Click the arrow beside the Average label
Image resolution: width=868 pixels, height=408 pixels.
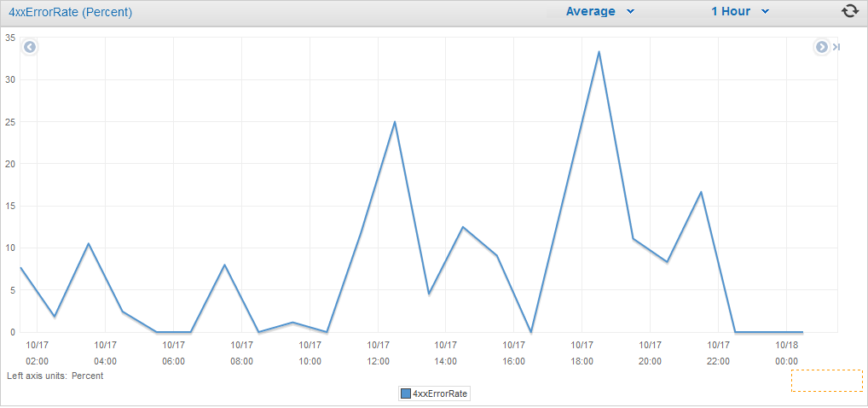click(x=630, y=12)
